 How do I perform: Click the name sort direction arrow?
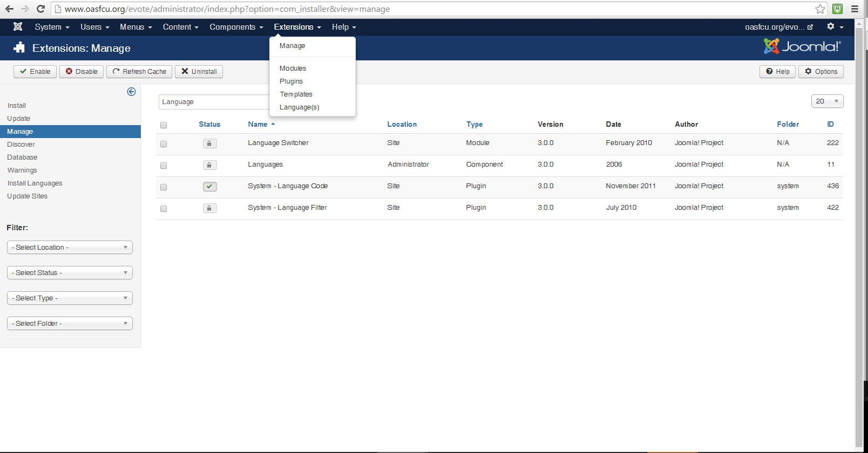273,124
